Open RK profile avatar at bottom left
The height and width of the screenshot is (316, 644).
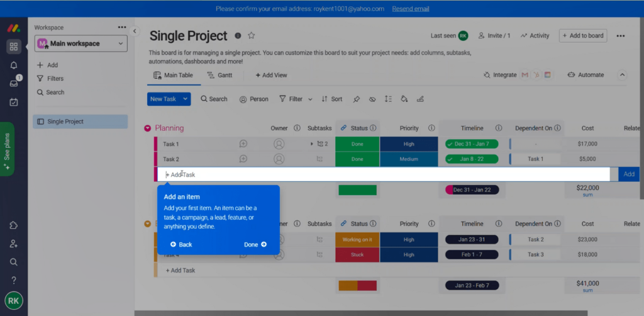14,301
